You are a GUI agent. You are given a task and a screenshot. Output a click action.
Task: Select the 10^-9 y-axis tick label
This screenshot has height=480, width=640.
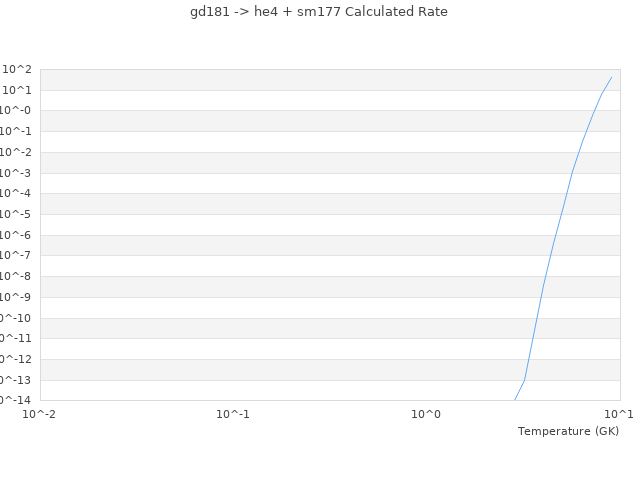(16, 297)
